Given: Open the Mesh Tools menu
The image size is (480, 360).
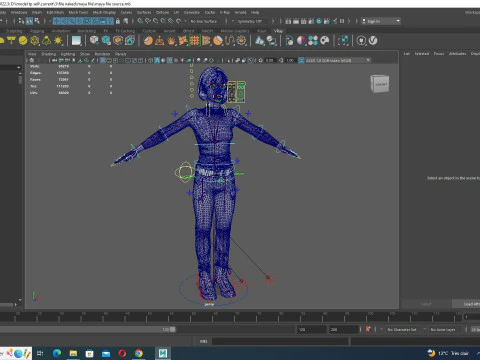Looking at the screenshot, I should coord(78,12).
